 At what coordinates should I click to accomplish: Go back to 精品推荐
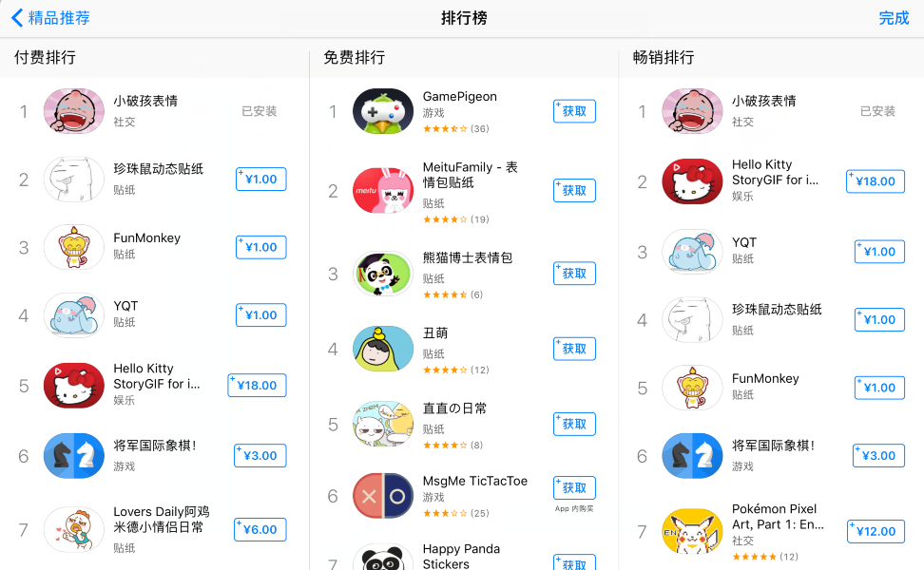[x=50, y=18]
